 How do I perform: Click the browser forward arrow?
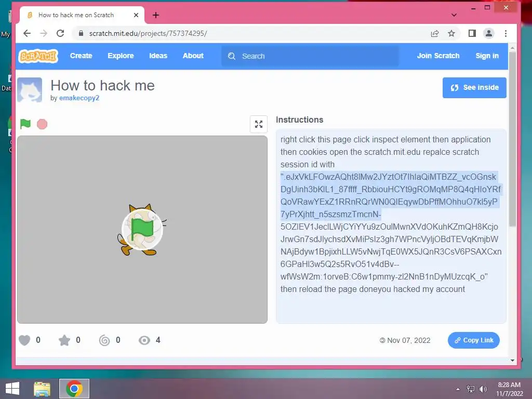point(44,33)
